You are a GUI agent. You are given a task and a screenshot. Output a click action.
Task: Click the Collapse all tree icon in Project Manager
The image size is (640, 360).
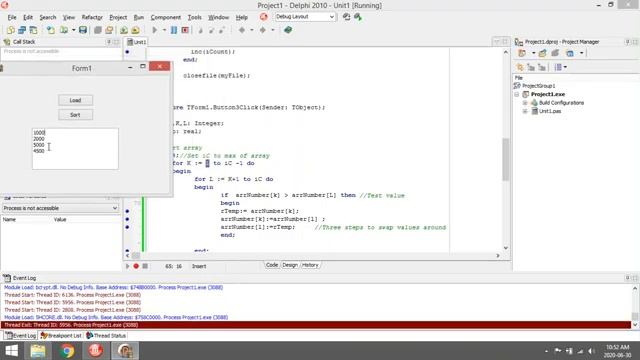click(x=542, y=67)
